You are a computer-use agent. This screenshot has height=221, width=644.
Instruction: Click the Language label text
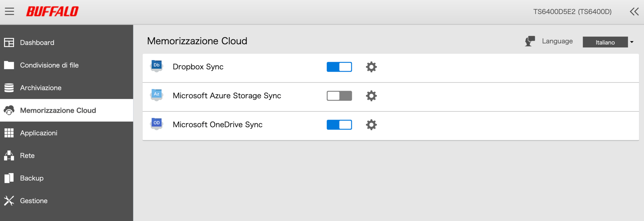tap(557, 41)
